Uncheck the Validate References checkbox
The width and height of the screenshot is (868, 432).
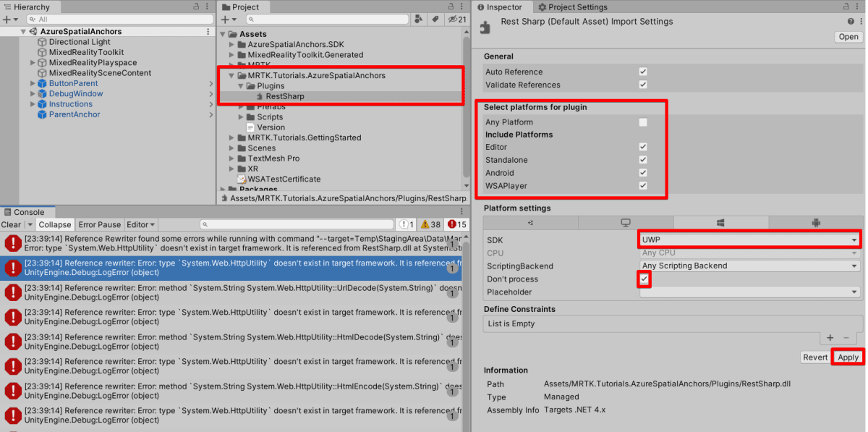(643, 85)
